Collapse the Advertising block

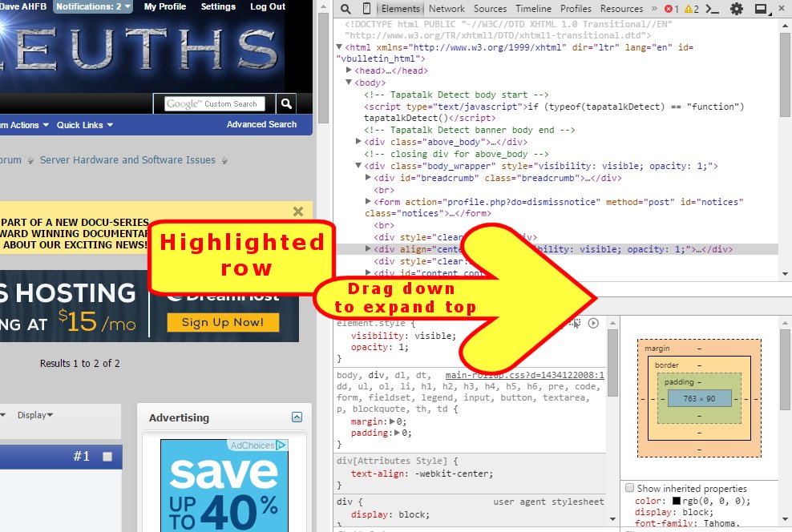297,417
